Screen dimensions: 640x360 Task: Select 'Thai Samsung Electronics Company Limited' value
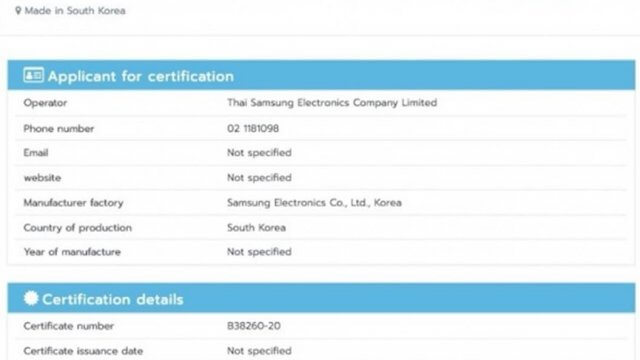[332, 103]
